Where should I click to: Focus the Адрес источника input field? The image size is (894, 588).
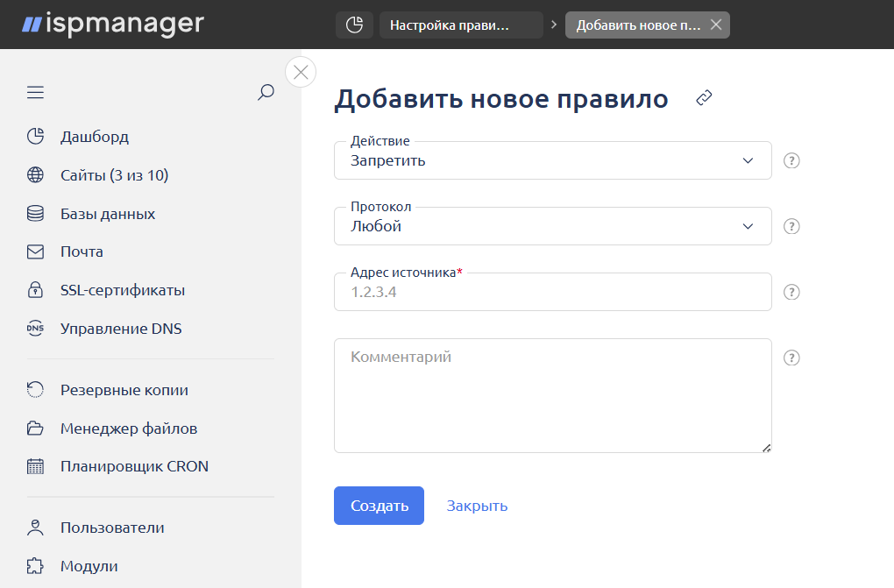pos(552,293)
